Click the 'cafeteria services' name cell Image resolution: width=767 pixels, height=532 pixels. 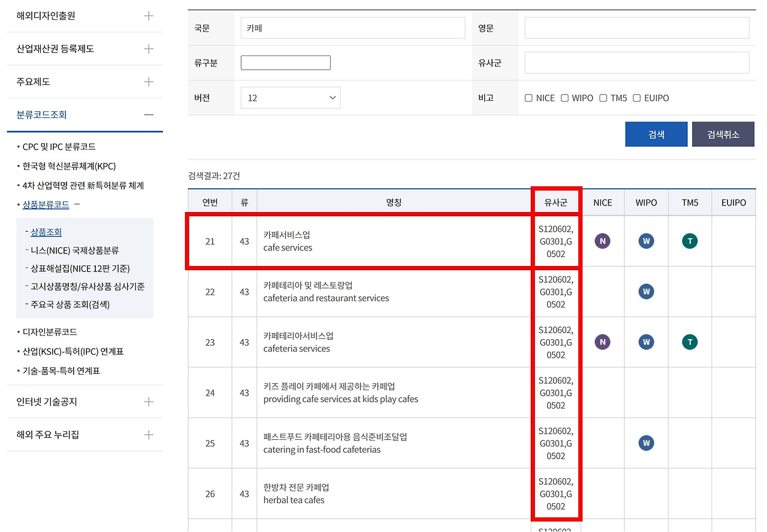pos(394,342)
